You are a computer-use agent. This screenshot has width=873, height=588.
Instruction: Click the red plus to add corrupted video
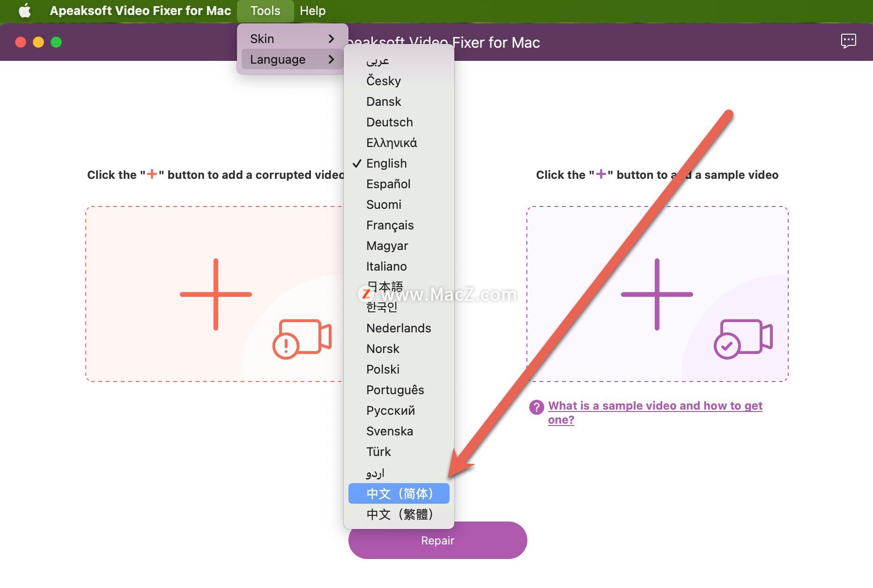coord(216,294)
